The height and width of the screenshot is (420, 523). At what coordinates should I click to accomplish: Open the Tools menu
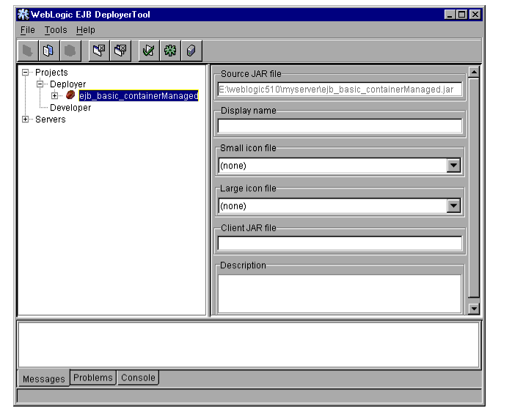56,30
